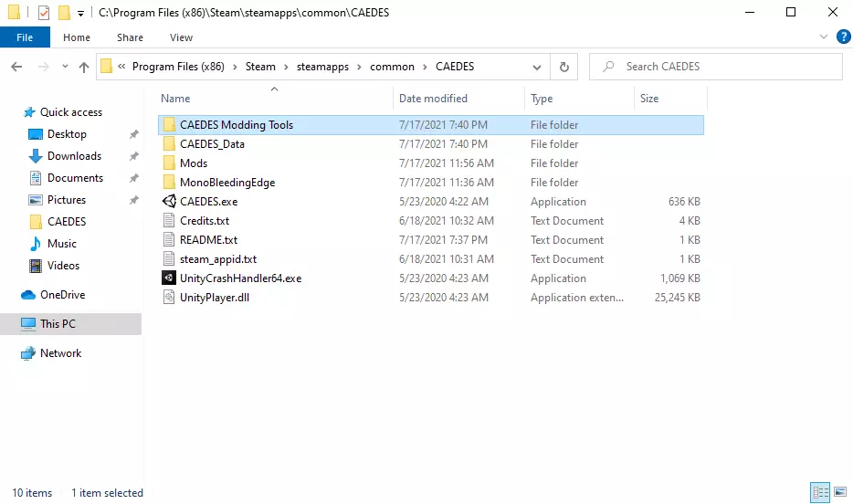853x504 pixels.
Task: Expand chevron after Program Files (x86)
Action: (235, 67)
